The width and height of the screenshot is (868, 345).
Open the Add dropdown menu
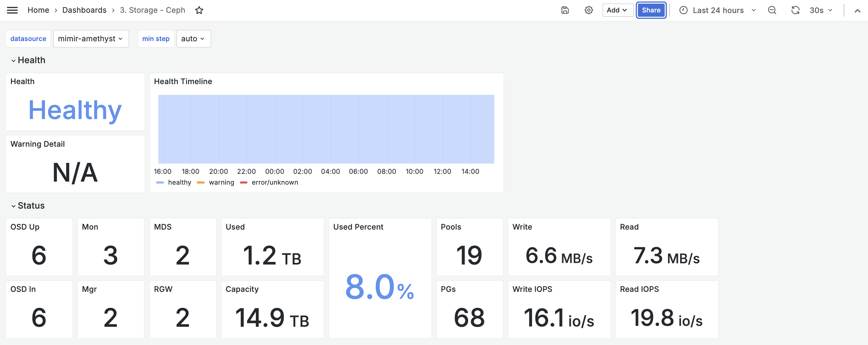click(617, 10)
